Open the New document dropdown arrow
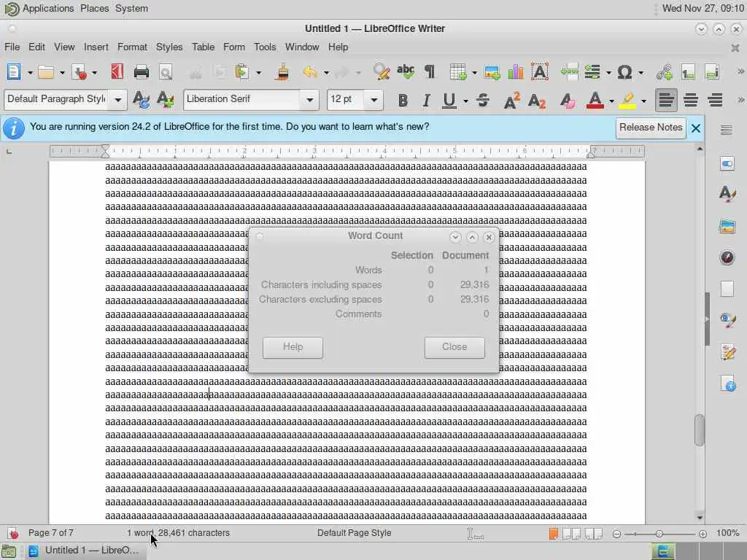The width and height of the screenshot is (747, 560). 29,73
